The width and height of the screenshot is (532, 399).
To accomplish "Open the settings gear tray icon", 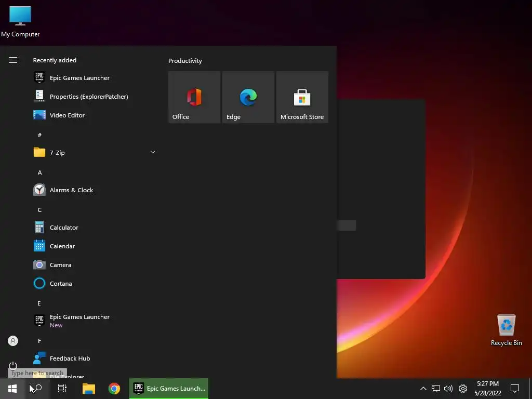I will [x=463, y=389].
